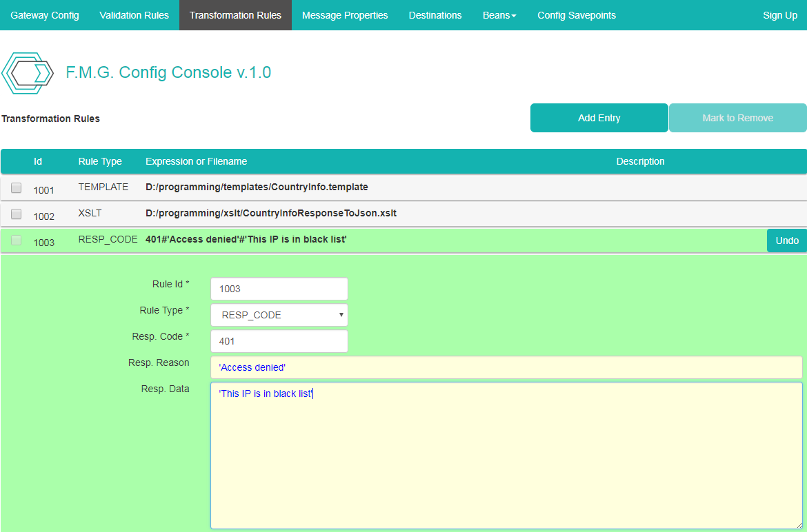Go to Message Properties tab
The image size is (807, 532).
coord(345,15)
